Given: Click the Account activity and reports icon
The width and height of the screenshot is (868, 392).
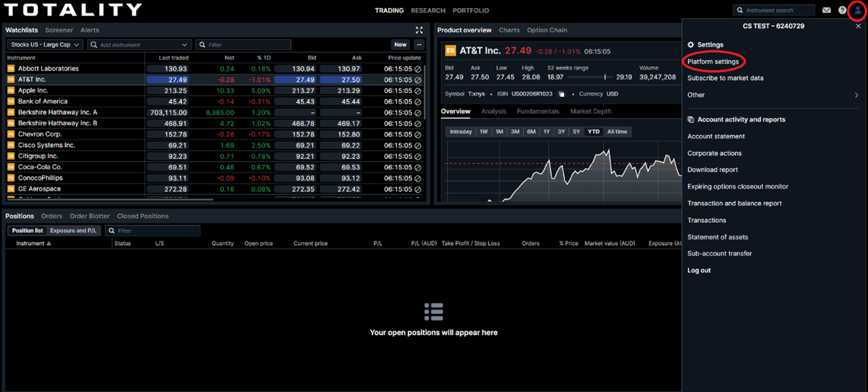Looking at the screenshot, I should coord(691,119).
